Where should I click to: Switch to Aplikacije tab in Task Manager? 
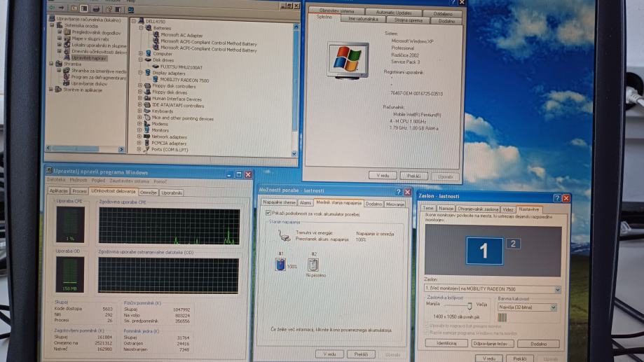pyautogui.click(x=59, y=191)
